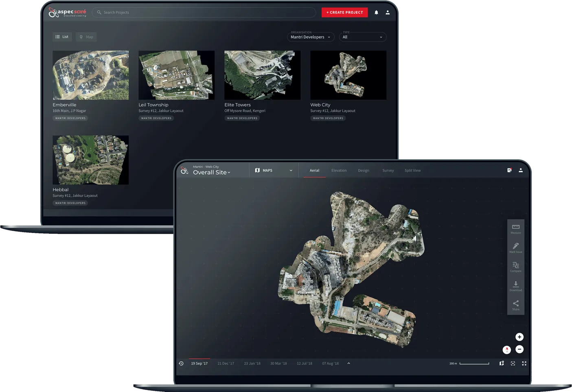The height and width of the screenshot is (392, 572).
Task: Select the Survey tab
Action: [388, 171]
